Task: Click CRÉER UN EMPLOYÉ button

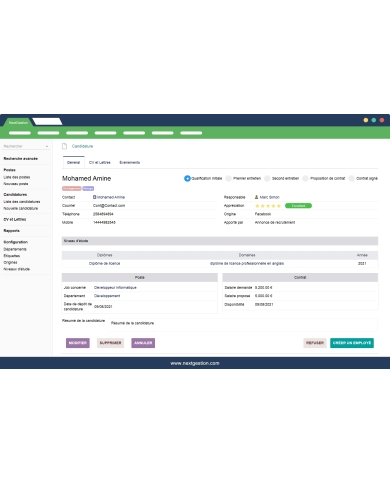Action: coord(352,343)
